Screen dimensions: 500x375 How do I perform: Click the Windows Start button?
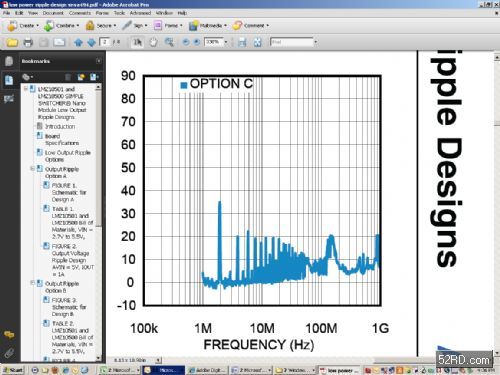tap(13, 370)
